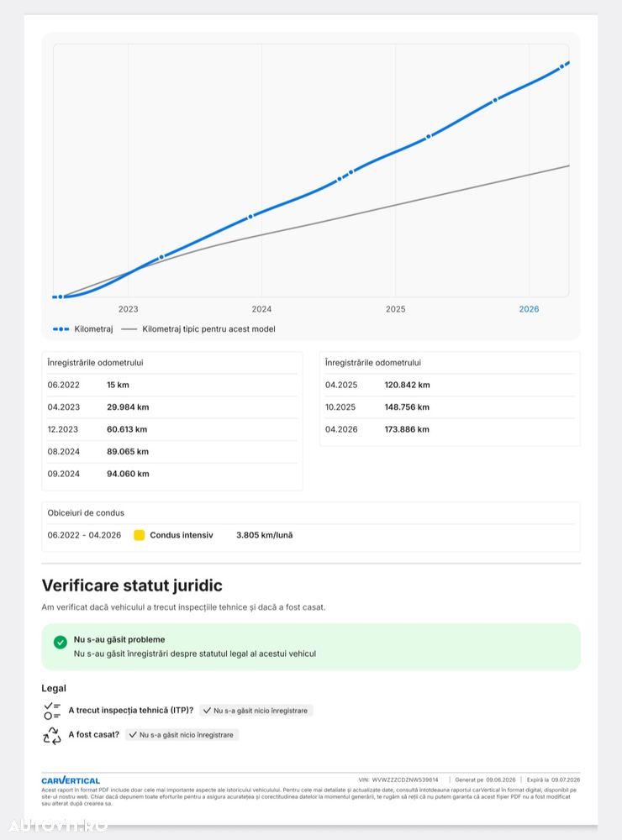This screenshot has height=840, width=622.
Task: Click the VIN number in footer
Action: pos(405,780)
